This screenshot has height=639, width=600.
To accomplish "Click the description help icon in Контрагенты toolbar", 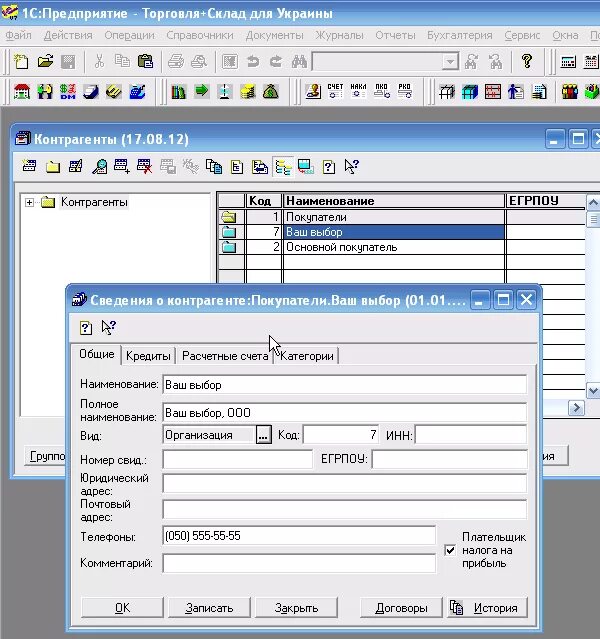I will pos(329,167).
